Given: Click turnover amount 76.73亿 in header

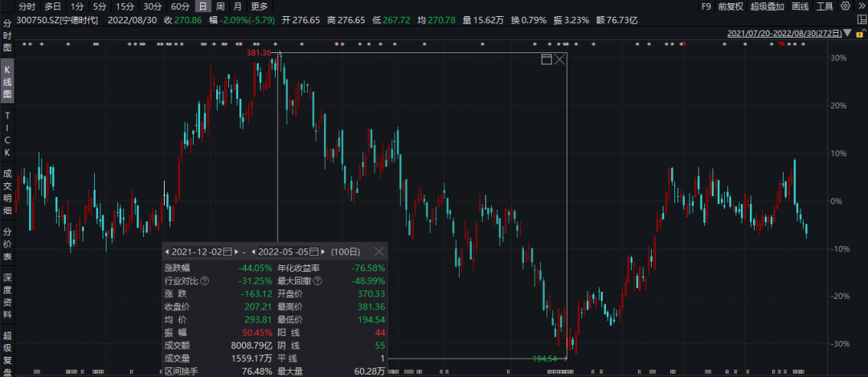Looking at the screenshot, I should [623, 20].
